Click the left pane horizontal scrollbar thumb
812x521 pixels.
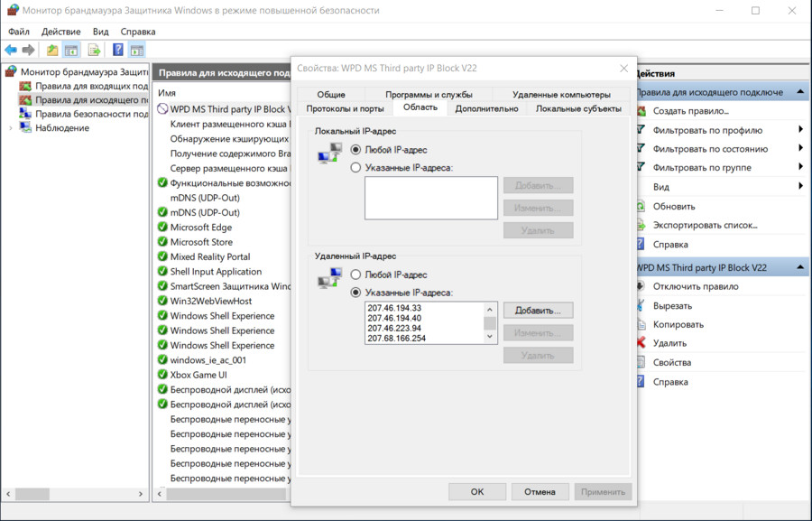(32, 494)
